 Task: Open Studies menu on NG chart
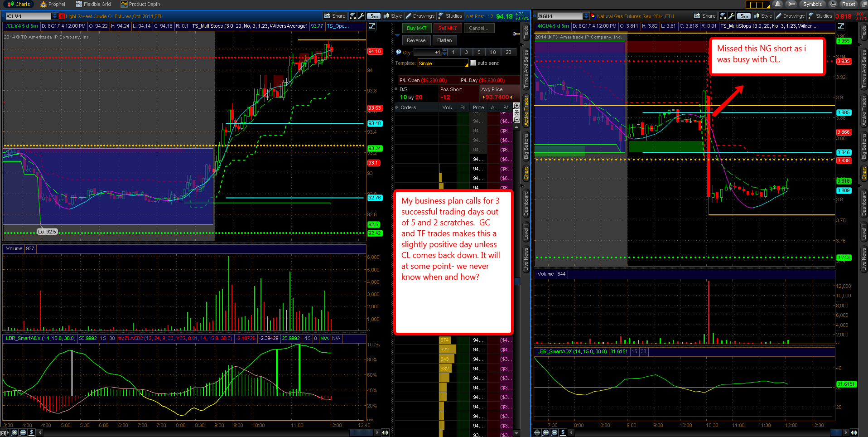tap(820, 16)
